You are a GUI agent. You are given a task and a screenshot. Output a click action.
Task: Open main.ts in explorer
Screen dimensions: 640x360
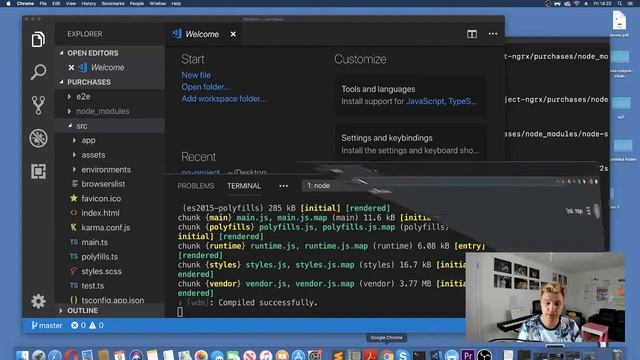(94, 242)
